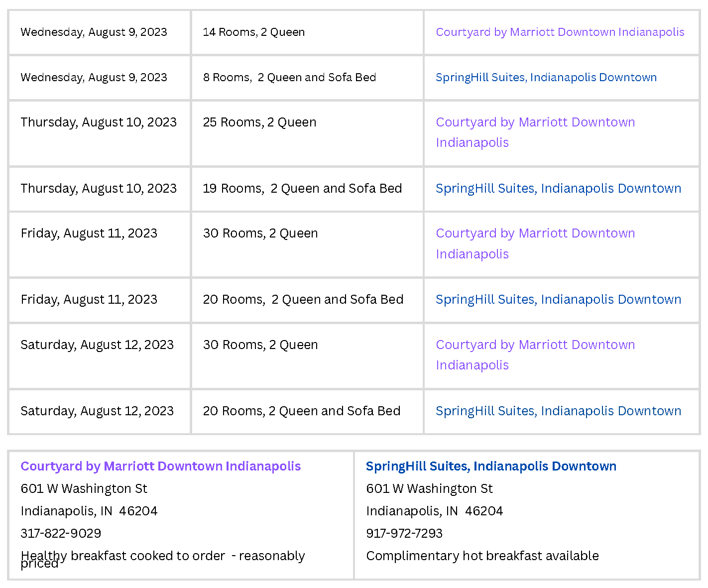This screenshot has height=588, width=708.
Task: Click bold SpringHill Suites heading above address
Action: [491, 467]
